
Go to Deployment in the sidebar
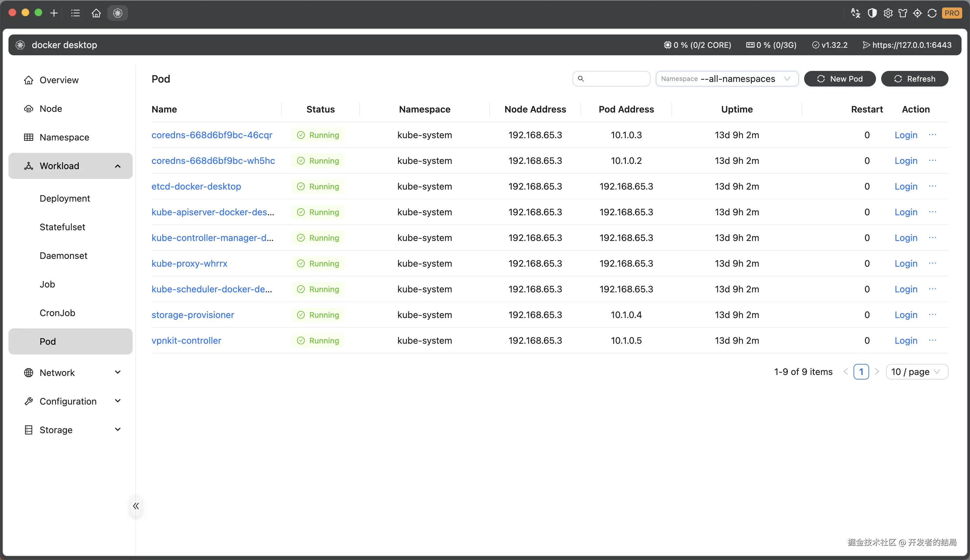[x=65, y=198]
